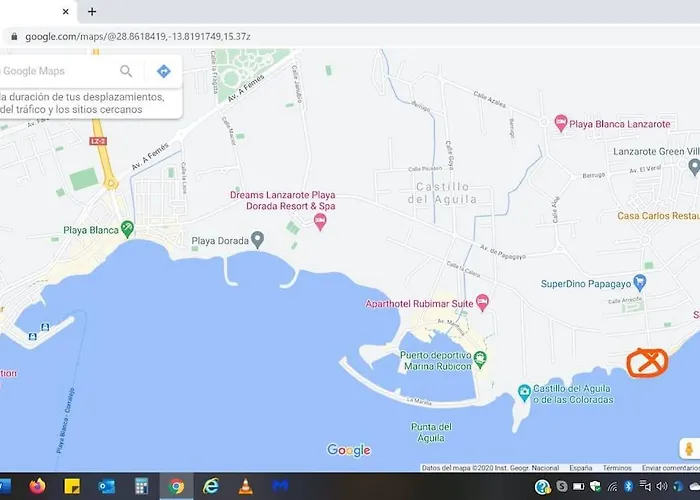The image size is (700, 500).
Task: Click the España link in the map footer
Action: (x=580, y=467)
